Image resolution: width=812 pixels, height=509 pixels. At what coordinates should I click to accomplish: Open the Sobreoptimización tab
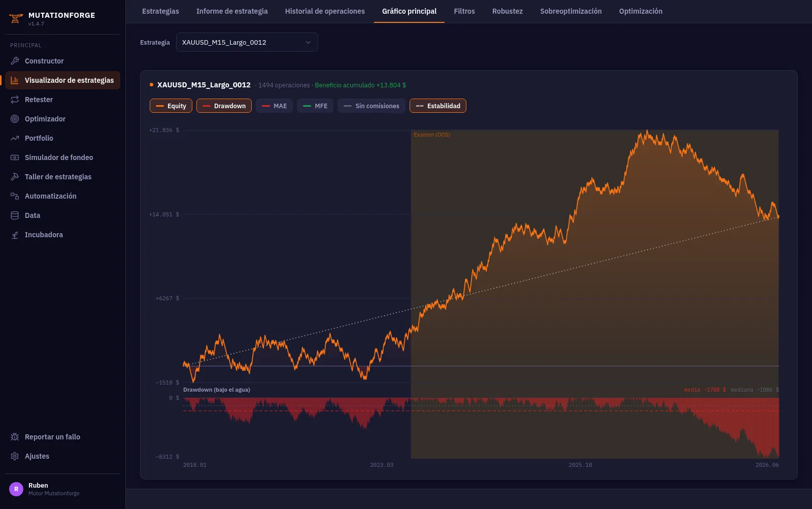tap(571, 11)
